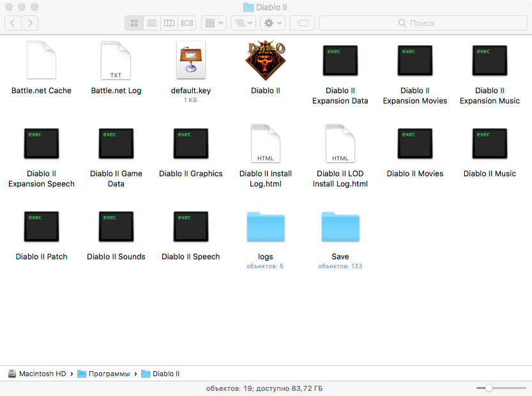Screen dimensions: 532x396
Task: Select Diablo II Music exec icon
Action: 490,144
